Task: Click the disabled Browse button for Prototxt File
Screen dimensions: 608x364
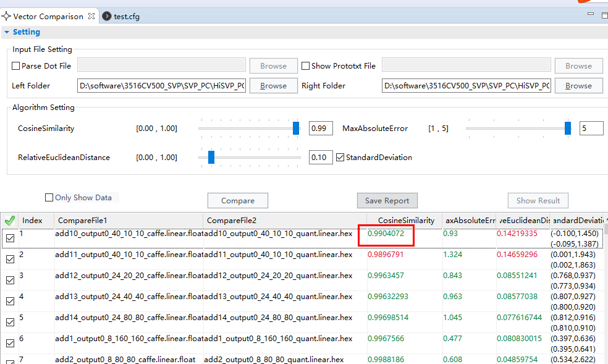Action: tap(578, 66)
